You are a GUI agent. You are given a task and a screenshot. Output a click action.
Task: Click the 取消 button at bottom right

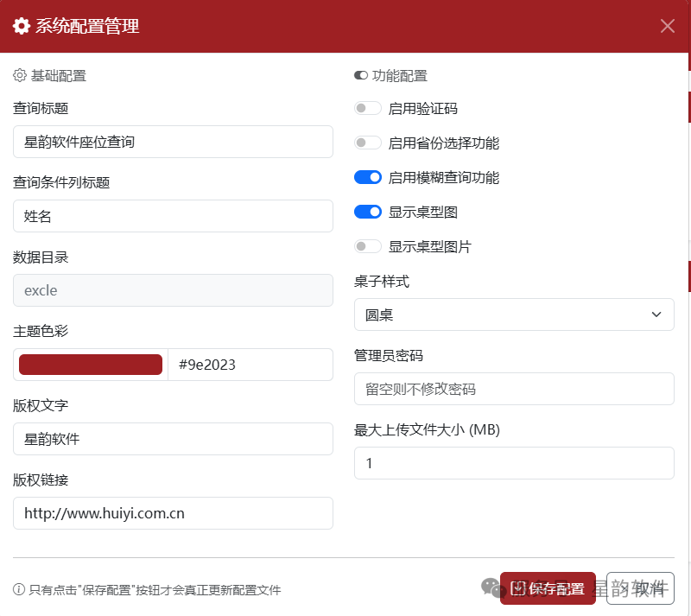(x=639, y=588)
